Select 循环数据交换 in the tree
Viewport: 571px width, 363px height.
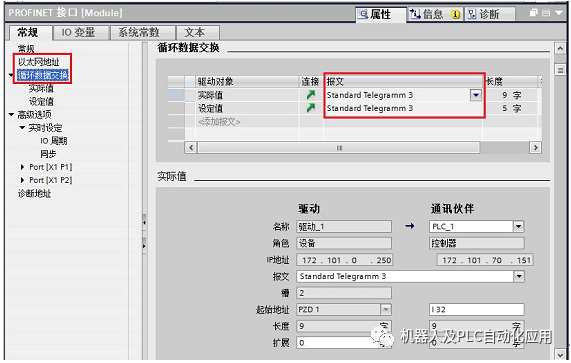[x=43, y=75]
